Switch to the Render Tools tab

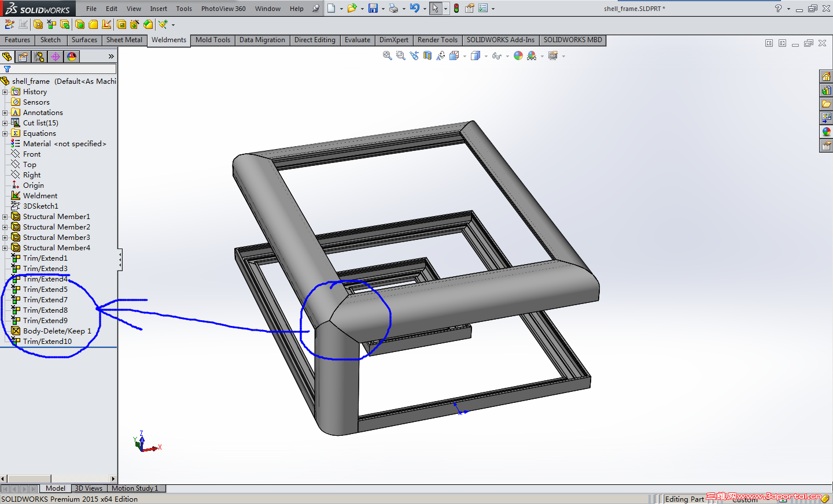coord(437,40)
